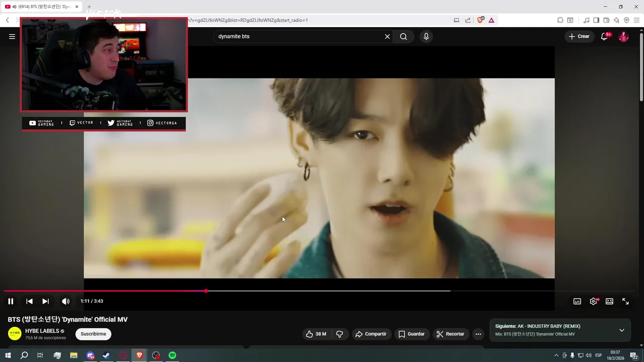Toggle subtitles on the player

click(x=577, y=301)
